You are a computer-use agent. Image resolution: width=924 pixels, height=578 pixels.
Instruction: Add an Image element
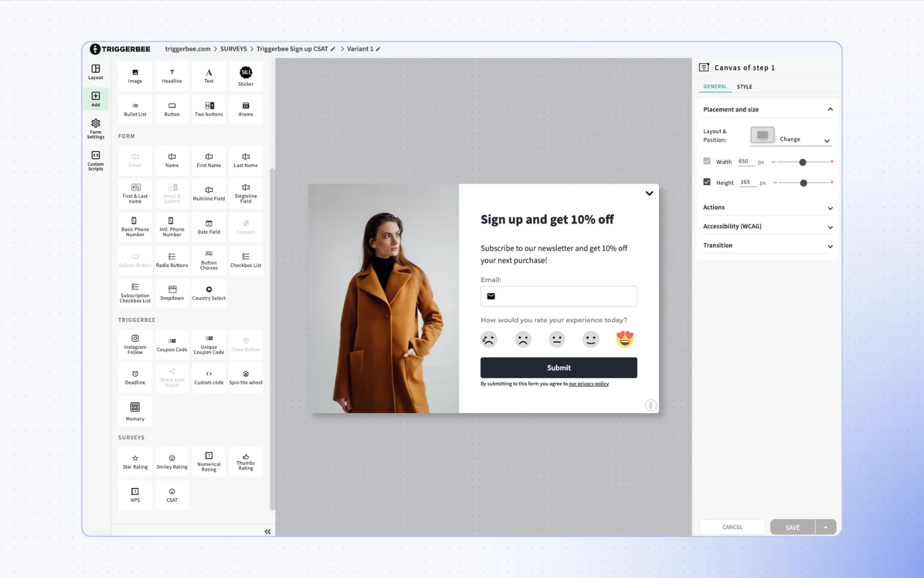tap(135, 76)
